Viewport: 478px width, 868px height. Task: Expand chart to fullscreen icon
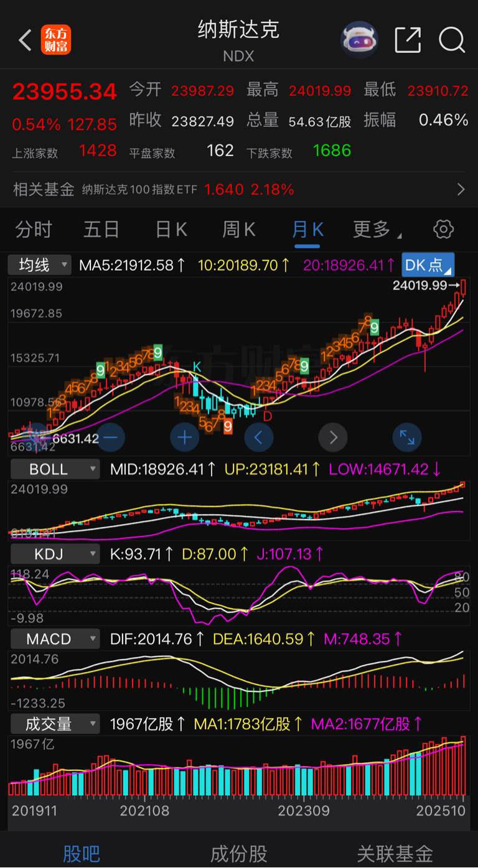(x=407, y=438)
